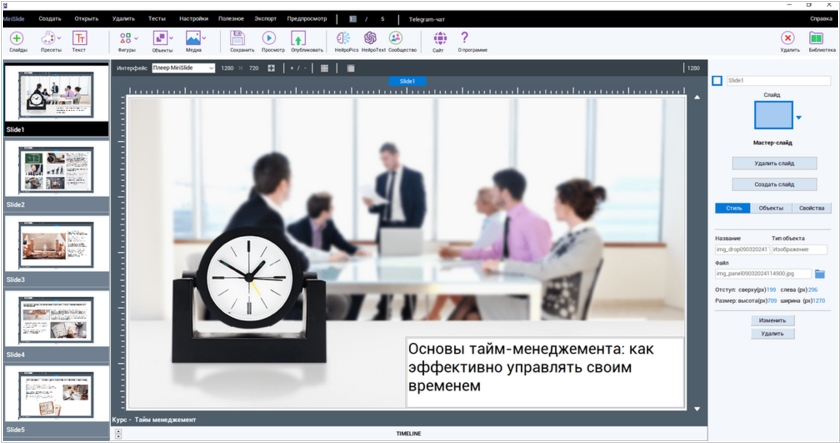The width and height of the screenshot is (840, 443).
Task: Click the Название field with img_drop name
Action: [742, 249]
